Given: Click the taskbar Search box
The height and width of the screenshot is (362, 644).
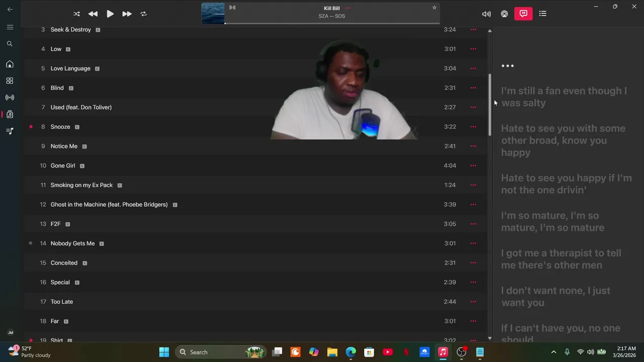Looking at the screenshot, I should [221, 352].
